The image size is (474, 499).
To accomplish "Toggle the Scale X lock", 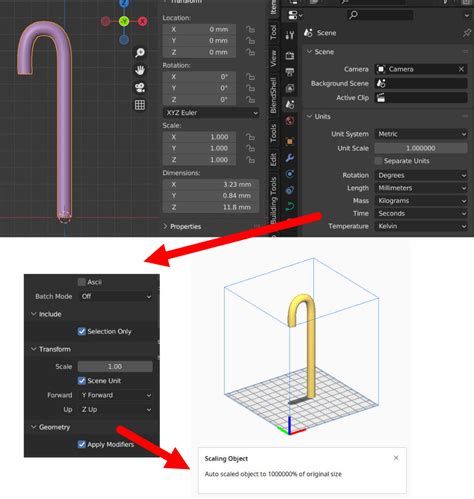I will point(250,137).
